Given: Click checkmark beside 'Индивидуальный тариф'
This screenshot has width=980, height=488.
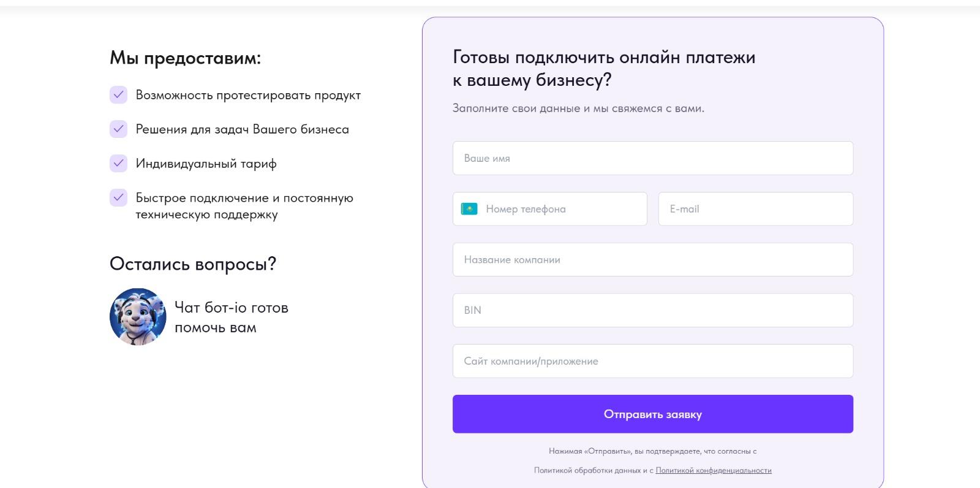Looking at the screenshot, I should [118, 163].
